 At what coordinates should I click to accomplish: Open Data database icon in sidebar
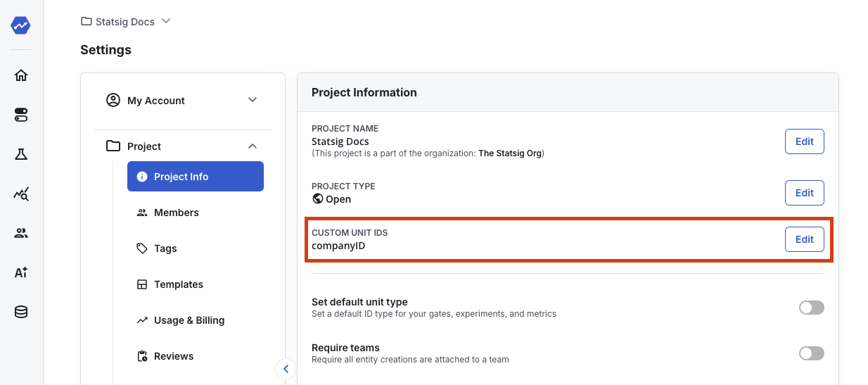(x=21, y=312)
